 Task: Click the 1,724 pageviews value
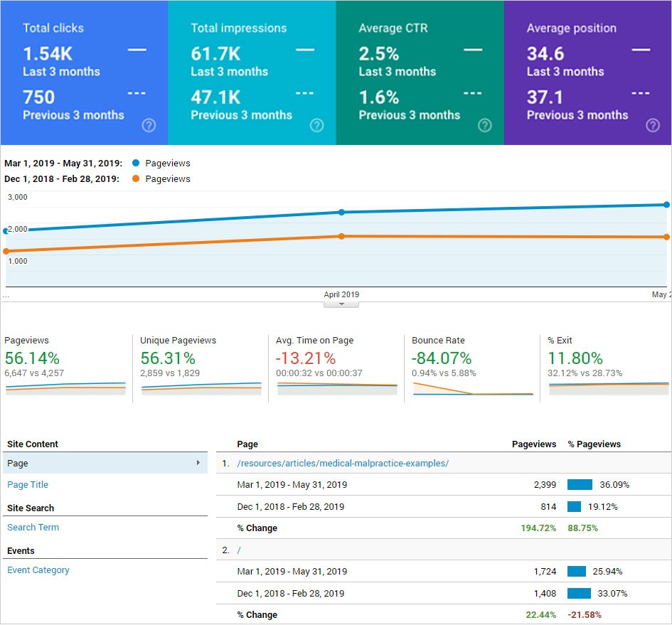(x=545, y=572)
